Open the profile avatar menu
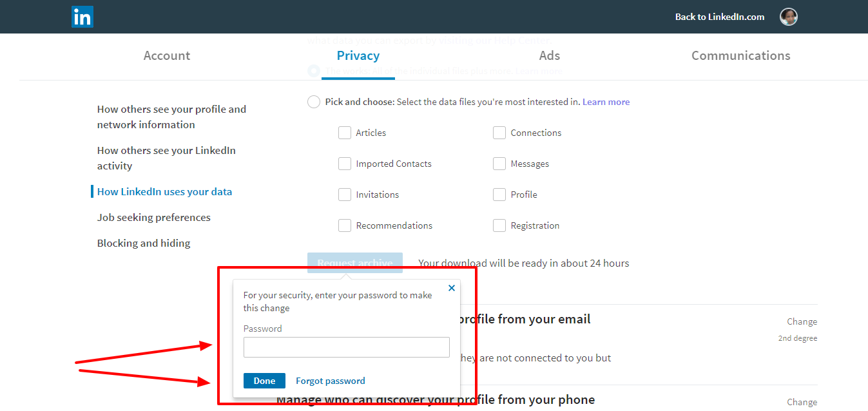The image size is (868, 411). click(x=789, y=17)
